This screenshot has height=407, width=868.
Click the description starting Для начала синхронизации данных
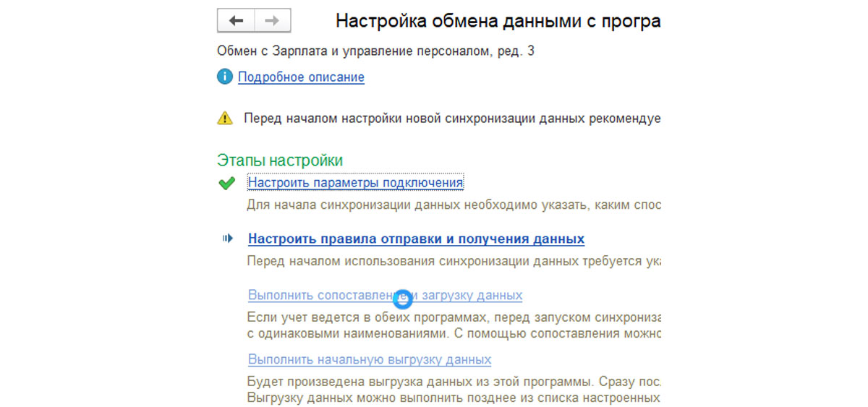point(454,205)
